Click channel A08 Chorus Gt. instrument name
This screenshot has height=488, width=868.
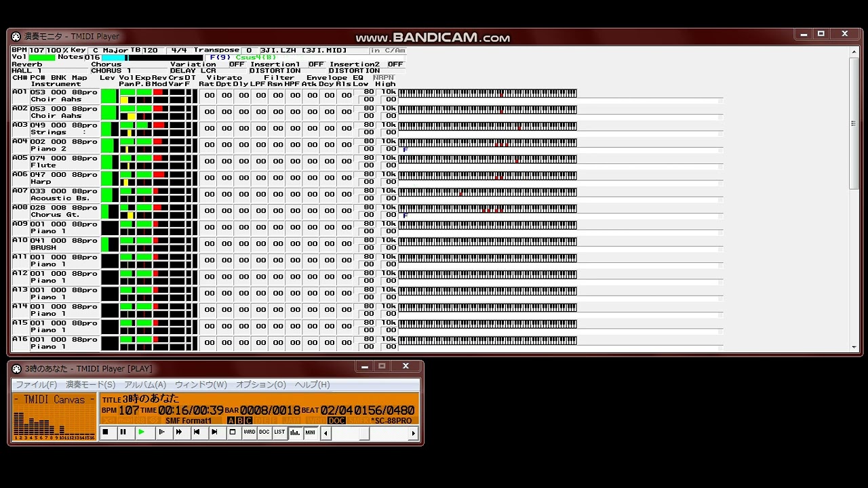click(x=55, y=215)
